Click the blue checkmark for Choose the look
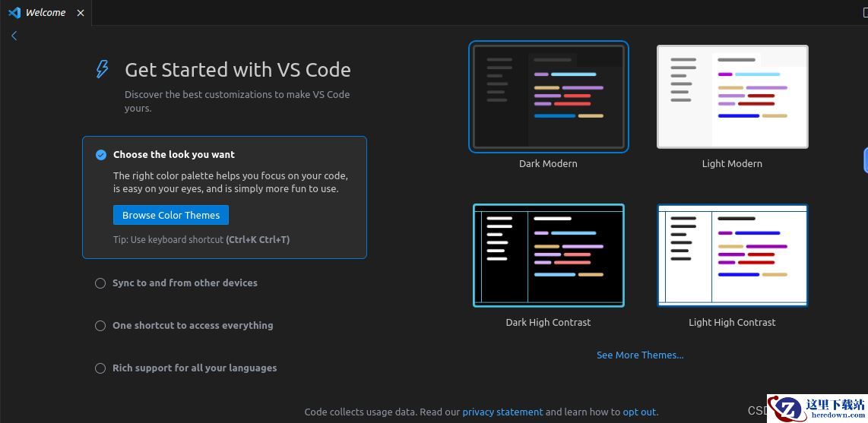This screenshot has height=423, width=868. tap(101, 155)
